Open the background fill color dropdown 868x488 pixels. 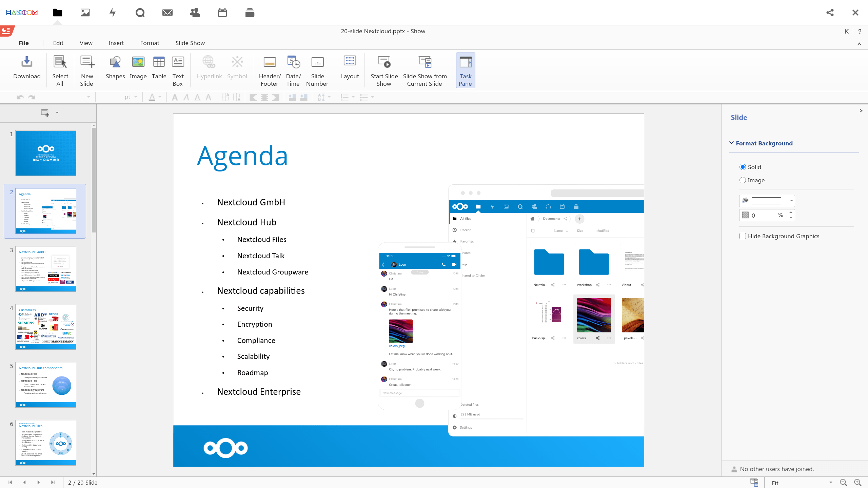791,201
